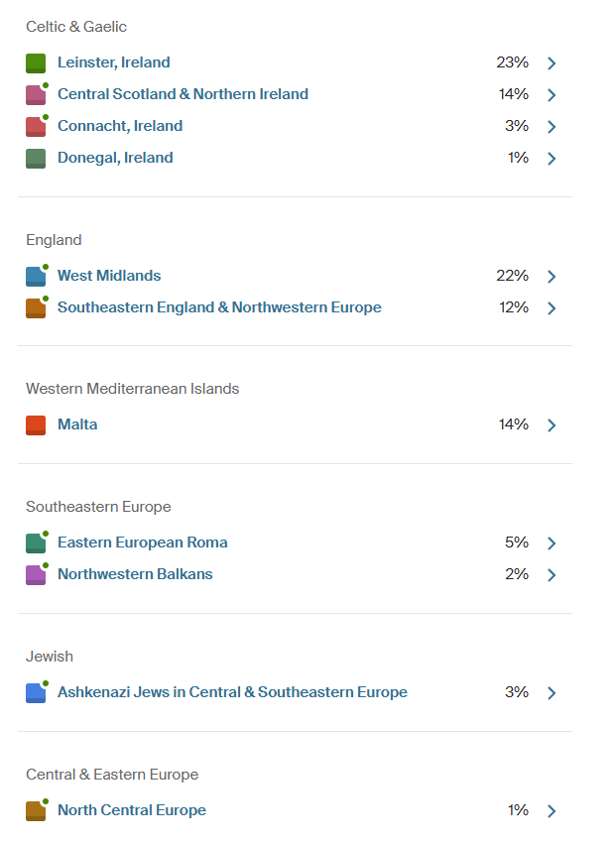Select the Eastern European Roma link

[x=143, y=543]
